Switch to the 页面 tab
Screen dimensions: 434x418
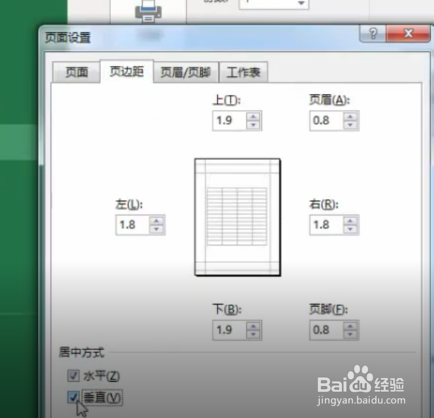click(76, 72)
